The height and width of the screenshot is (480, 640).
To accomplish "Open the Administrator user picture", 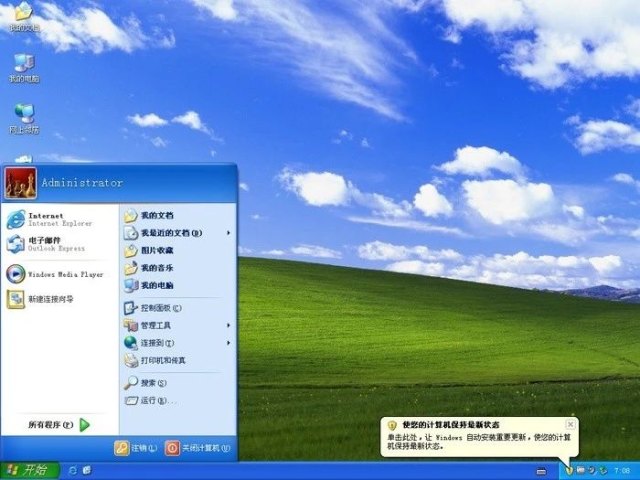I will pos(20,182).
